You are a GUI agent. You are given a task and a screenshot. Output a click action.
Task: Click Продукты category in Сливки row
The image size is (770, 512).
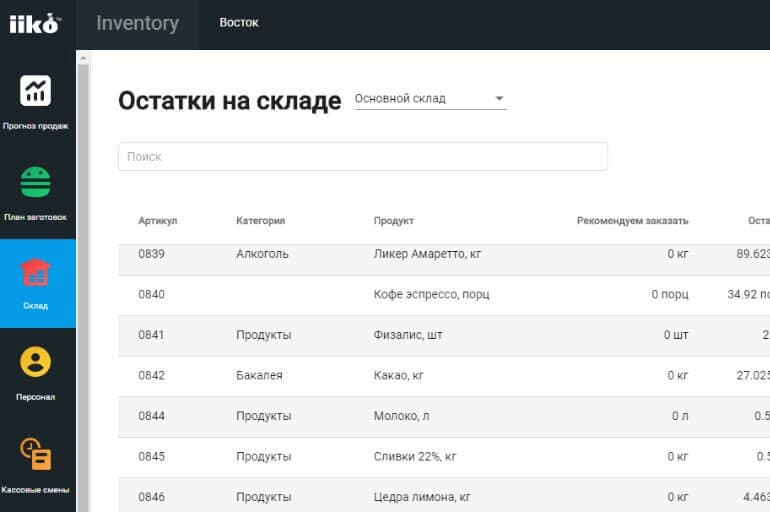(x=264, y=457)
